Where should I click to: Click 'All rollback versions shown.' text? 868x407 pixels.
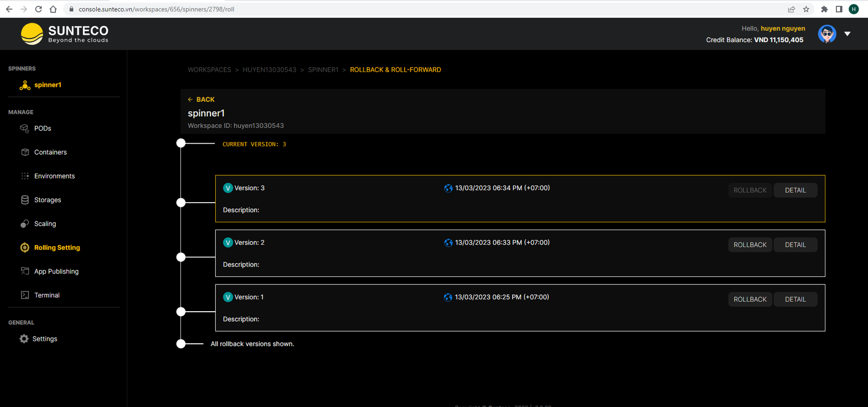(x=252, y=344)
